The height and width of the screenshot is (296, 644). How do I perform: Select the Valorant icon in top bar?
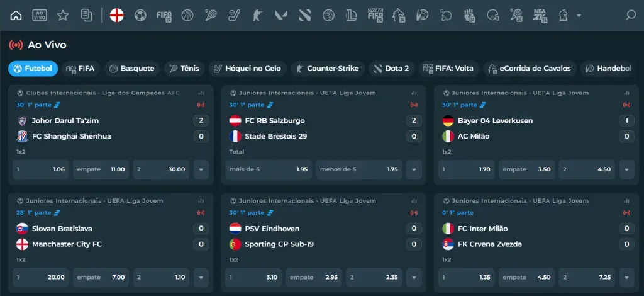coord(281,15)
